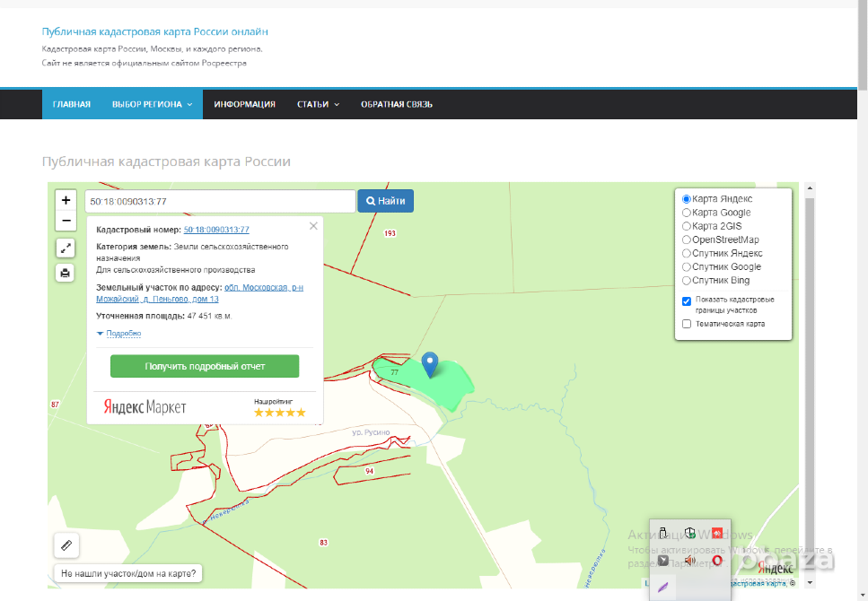Uncheck Показать кадастровые границы участков
This screenshot has width=868, height=601.
click(x=688, y=301)
